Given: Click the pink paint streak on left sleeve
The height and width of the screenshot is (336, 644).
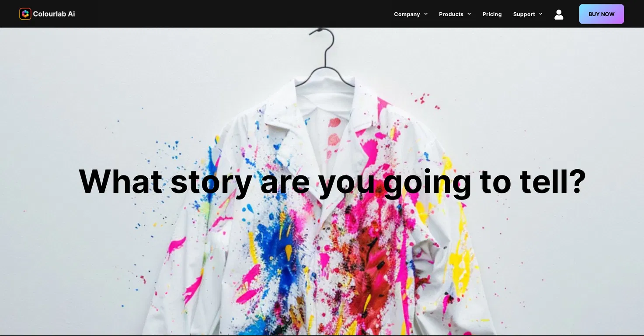Looking at the screenshot, I should point(177,246).
